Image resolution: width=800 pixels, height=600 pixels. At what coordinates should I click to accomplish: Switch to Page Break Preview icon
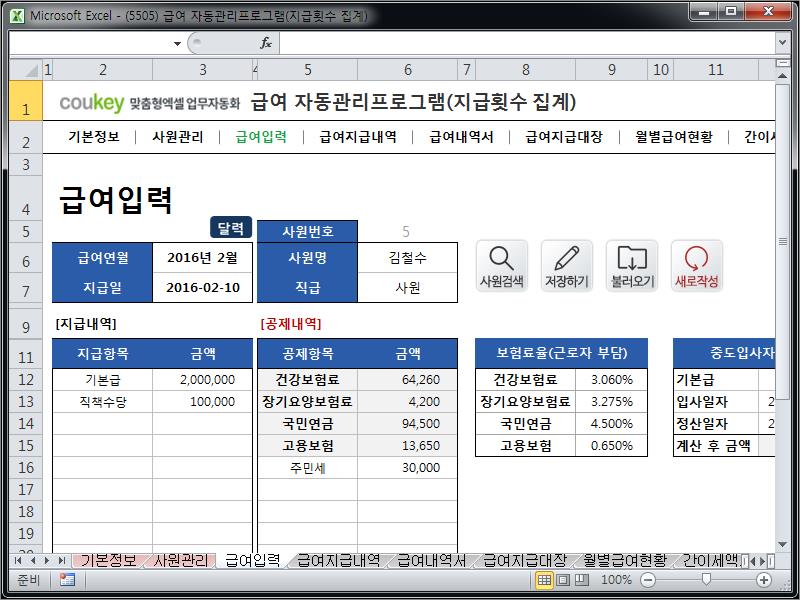(582, 580)
